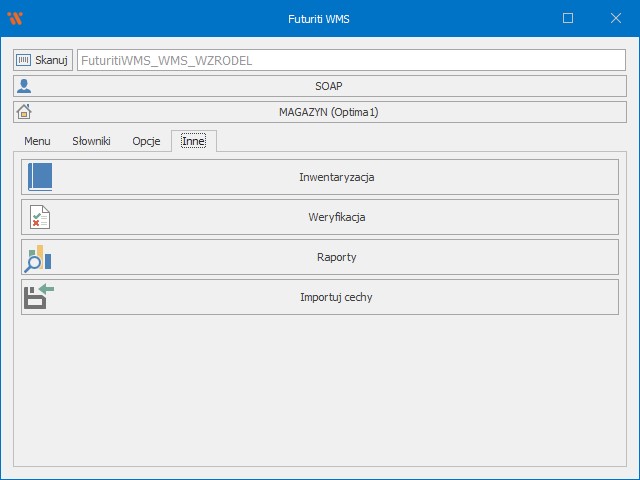Focus the FuturitiWMS_WMS_WZRODEL scan input field

(x=350, y=60)
